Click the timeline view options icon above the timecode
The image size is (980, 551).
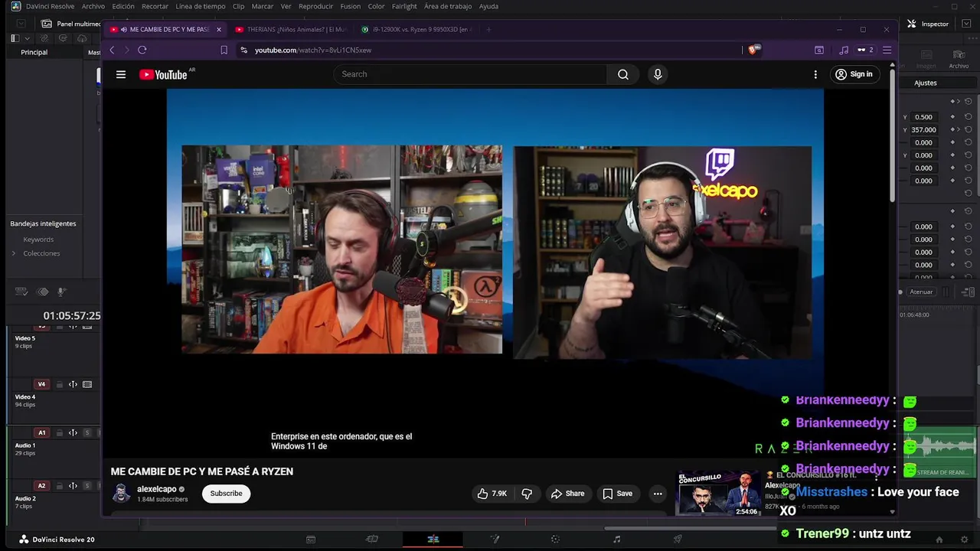(x=21, y=292)
